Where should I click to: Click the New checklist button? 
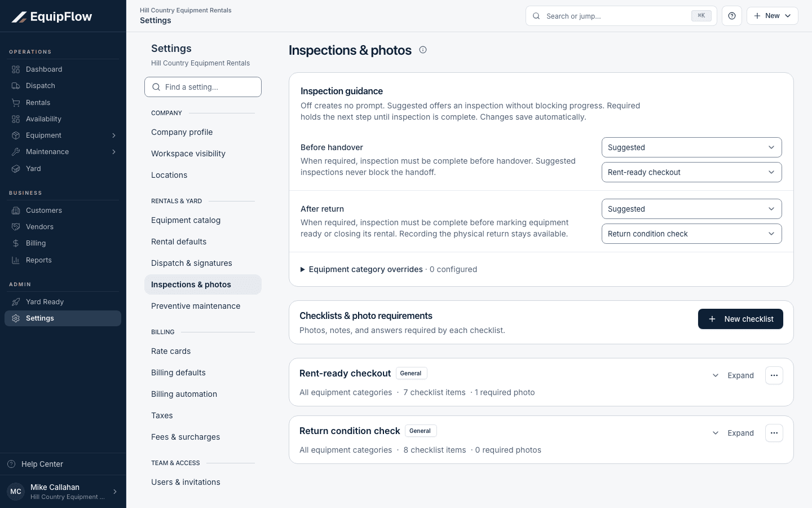coord(740,319)
